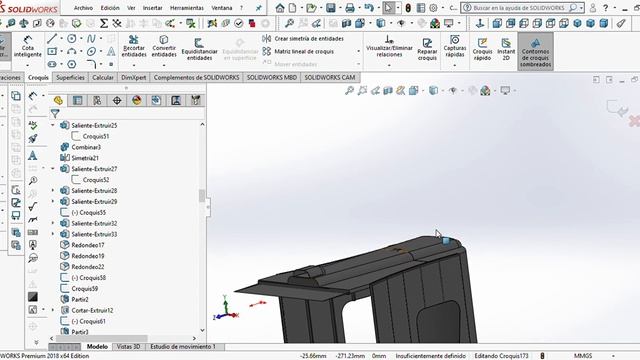
Task: Open the MMGS unit system dropdown
Action: [x=613, y=356]
